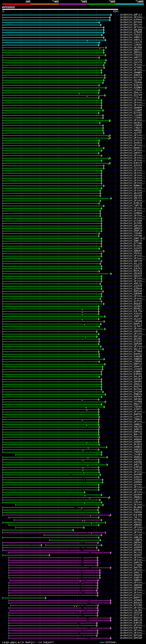Click hit UniRef100_Q0WSY5
146x644 pixels.
[131, 578]
